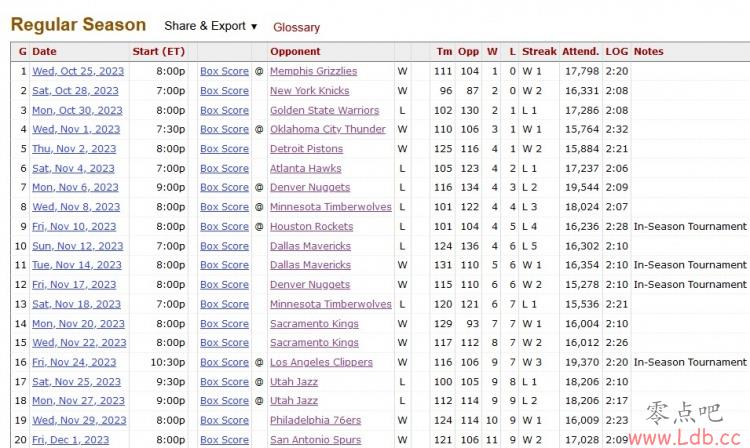Open Box Score for the Detroit Pistons game
The height and width of the screenshot is (448, 750).
click(224, 149)
